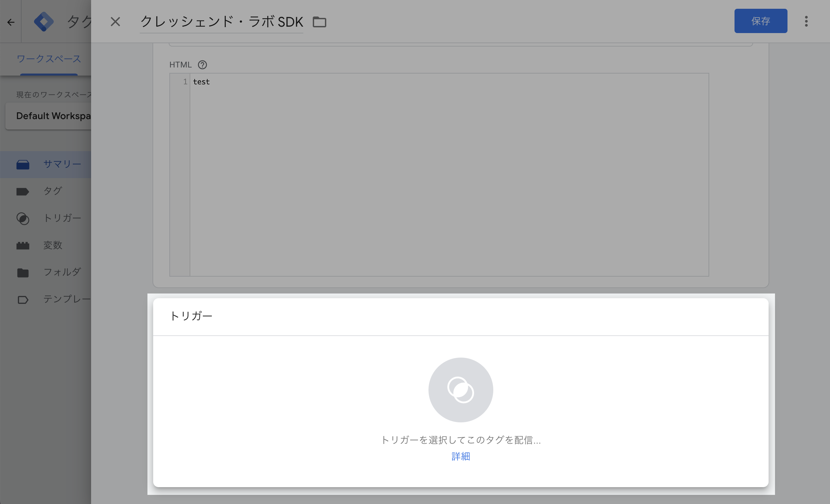
Task: Click the folder icon beside フォルダ
Action: [x=23, y=273]
